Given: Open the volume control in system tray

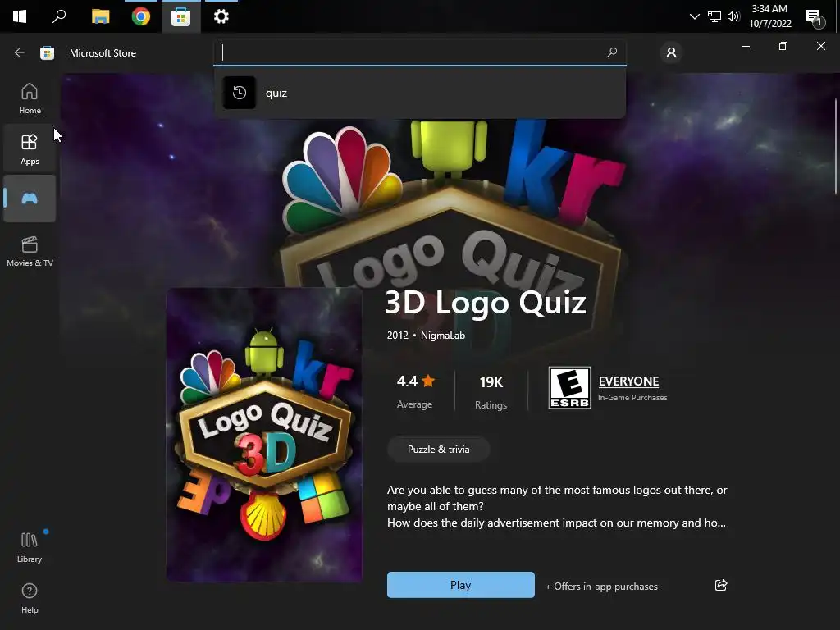Looking at the screenshot, I should (733, 16).
